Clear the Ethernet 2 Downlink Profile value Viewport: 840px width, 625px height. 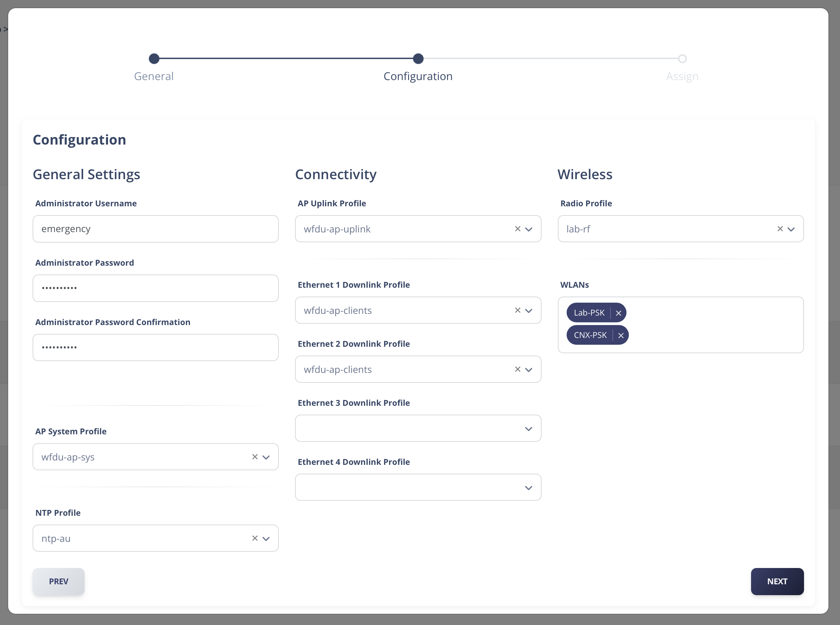click(x=517, y=369)
